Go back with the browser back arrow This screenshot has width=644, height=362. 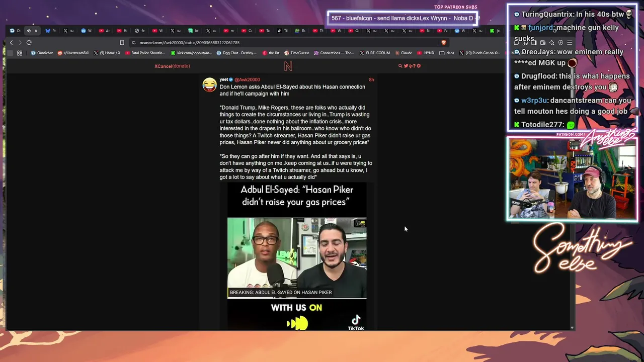click(11, 43)
